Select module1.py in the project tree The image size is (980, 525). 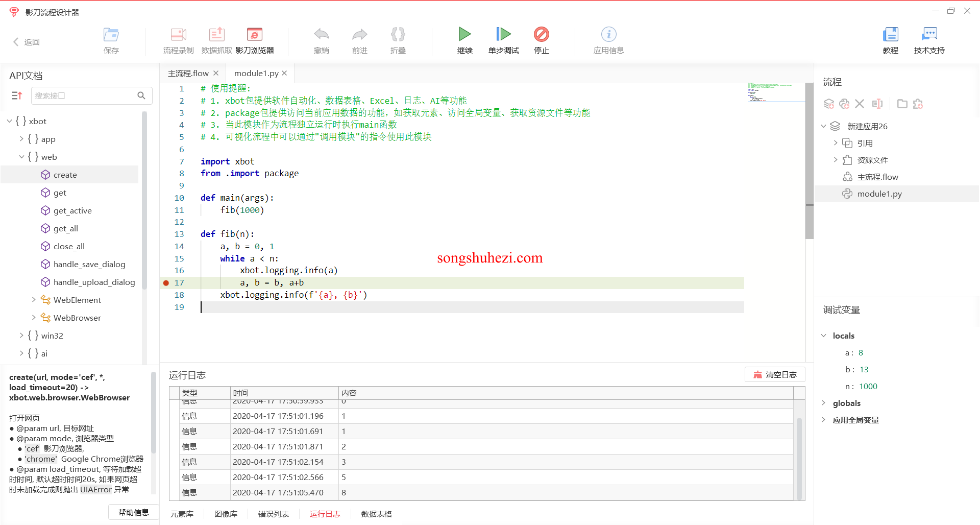tap(896, 194)
